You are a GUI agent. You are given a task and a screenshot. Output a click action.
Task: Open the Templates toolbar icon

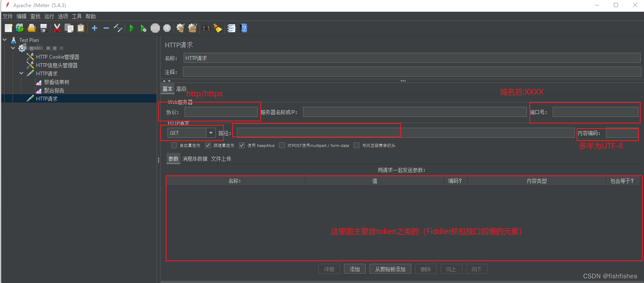coord(20,28)
